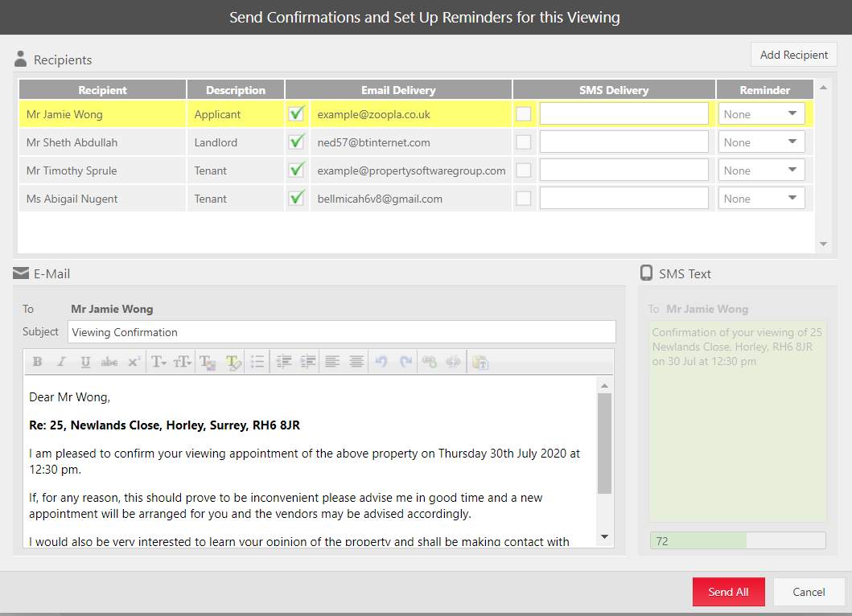Enable SMS delivery for Mr Sheth Abdullah
This screenshot has height=616, width=852.
coord(523,142)
